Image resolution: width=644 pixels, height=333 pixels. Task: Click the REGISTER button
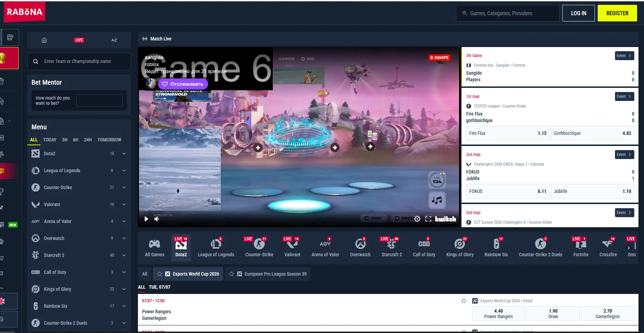pos(617,13)
